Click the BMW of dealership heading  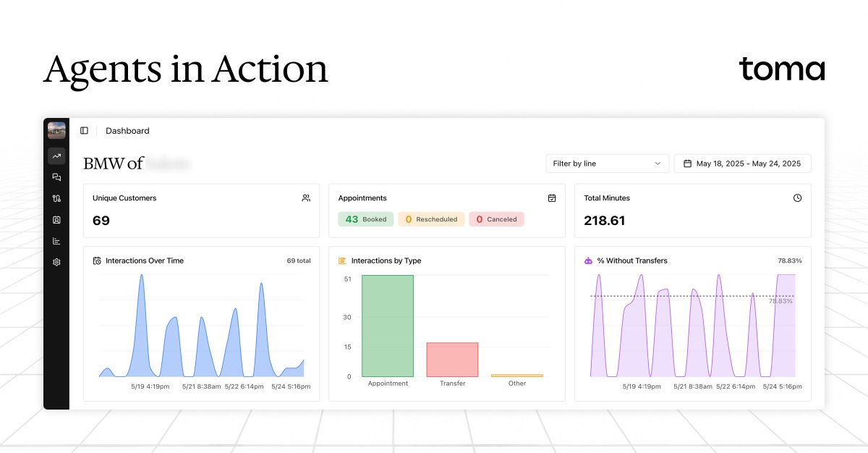click(114, 164)
